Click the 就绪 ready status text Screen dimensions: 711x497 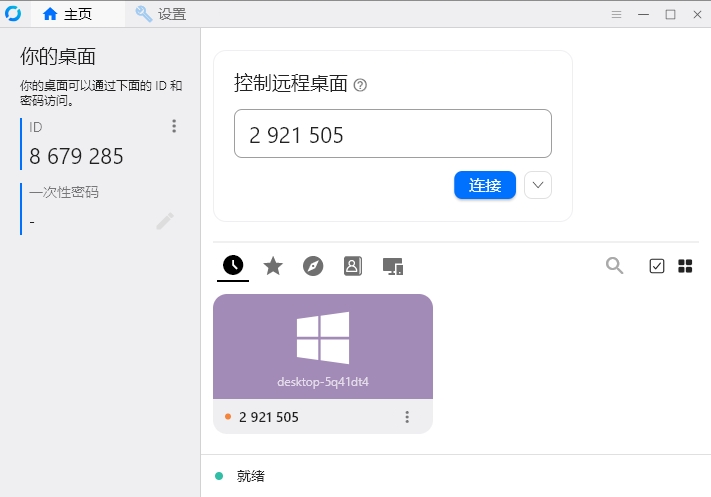tap(250, 476)
